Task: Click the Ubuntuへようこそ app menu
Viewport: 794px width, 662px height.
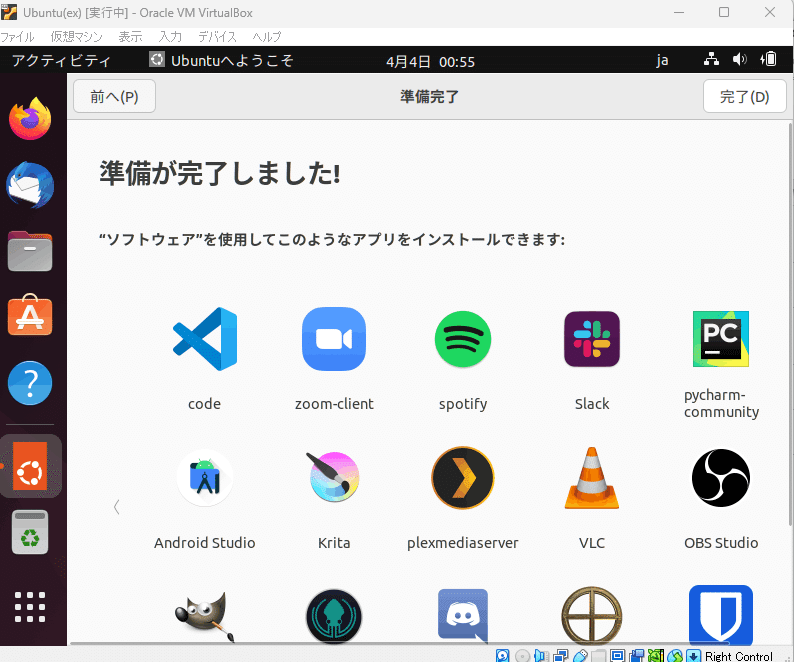Action: click(x=222, y=60)
